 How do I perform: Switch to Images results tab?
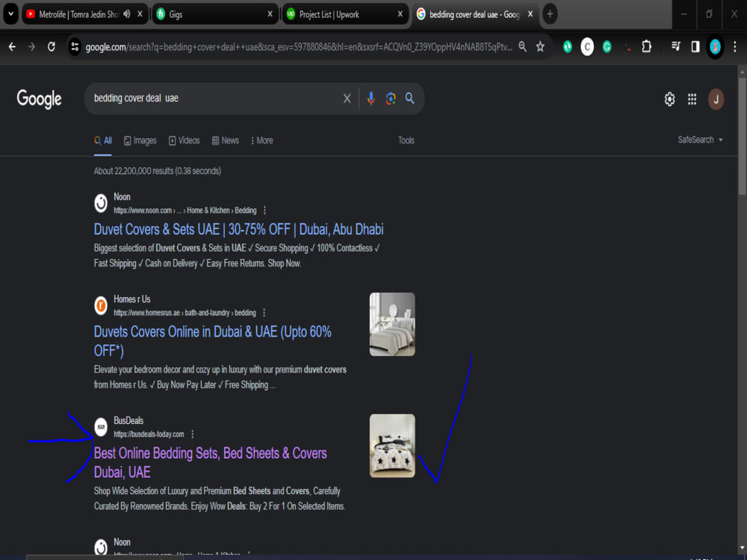click(140, 140)
